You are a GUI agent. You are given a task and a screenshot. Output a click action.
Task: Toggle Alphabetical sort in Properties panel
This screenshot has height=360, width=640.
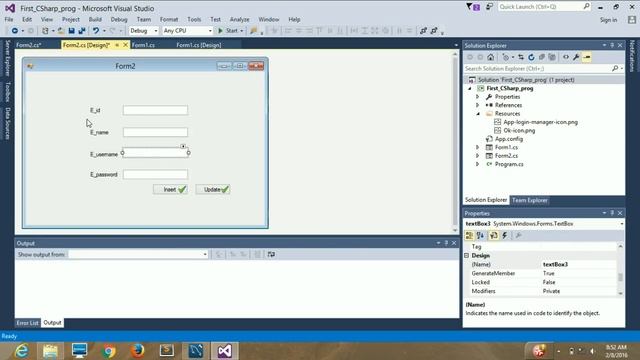click(480, 236)
